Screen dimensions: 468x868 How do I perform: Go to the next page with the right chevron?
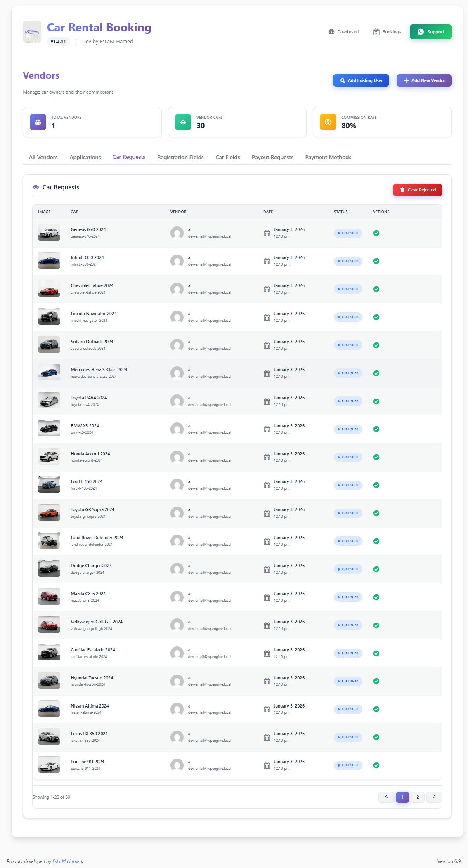click(434, 797)
